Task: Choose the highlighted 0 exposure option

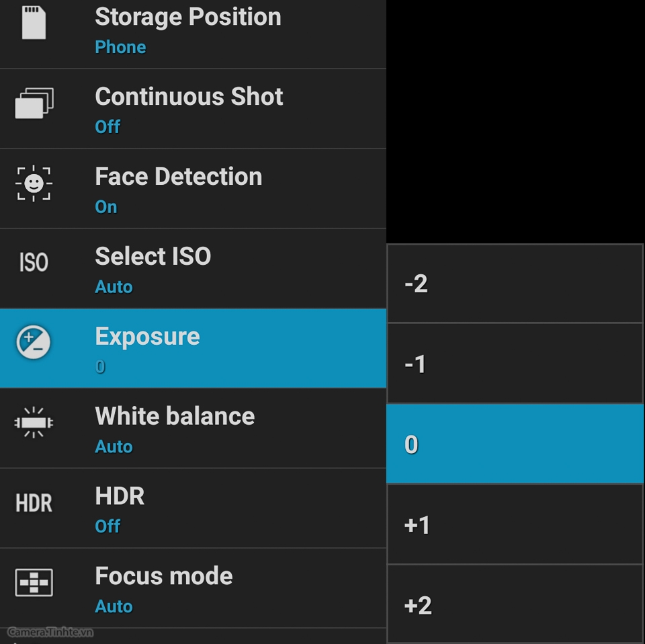Action: [515, 444]
